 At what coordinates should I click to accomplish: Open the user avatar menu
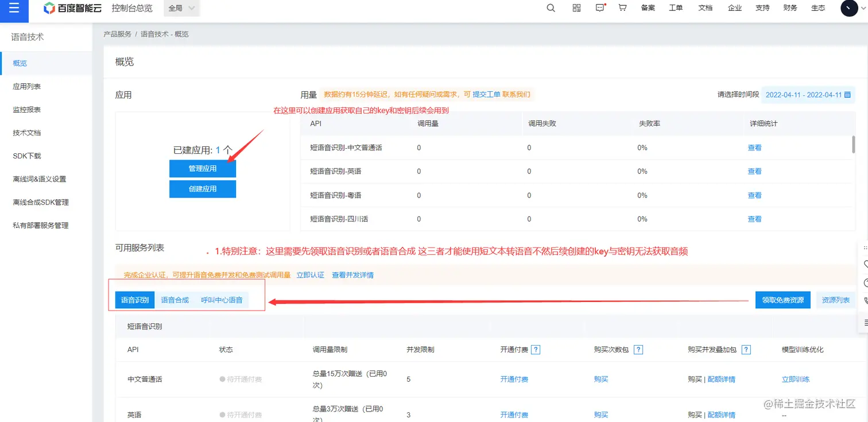(x=849, y=8)
